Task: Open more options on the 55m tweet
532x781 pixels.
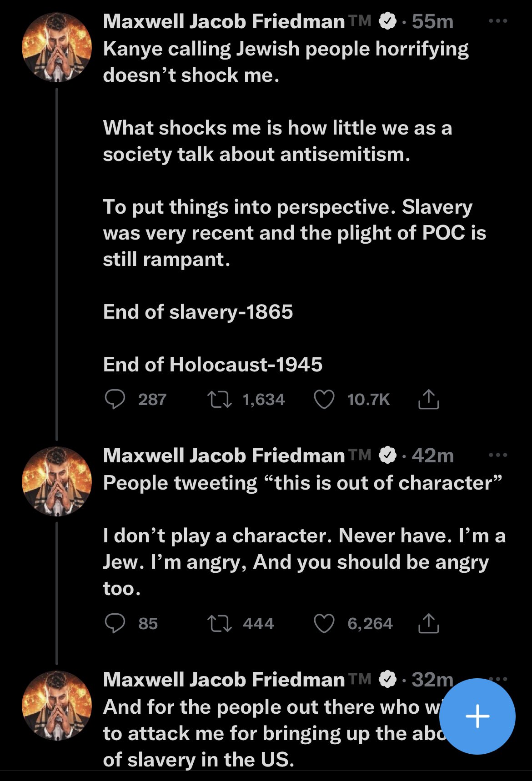Action: pos(498,21)
